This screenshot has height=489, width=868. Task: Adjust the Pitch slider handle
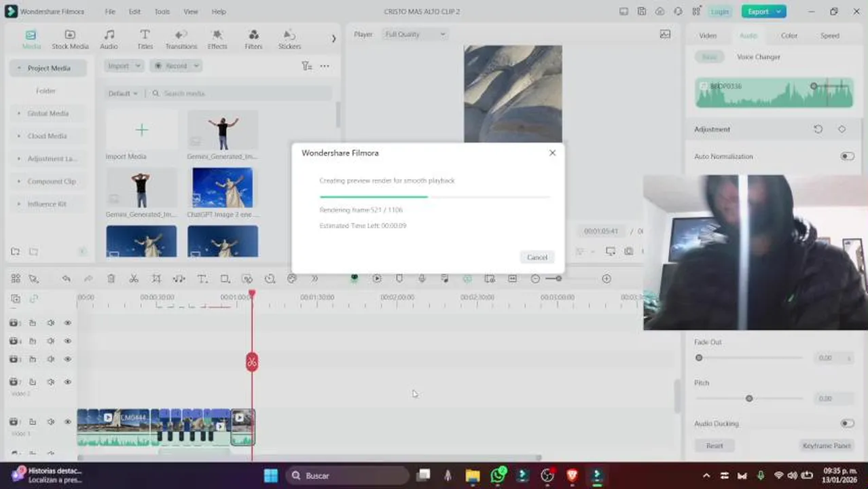click(x=749, y=399)
